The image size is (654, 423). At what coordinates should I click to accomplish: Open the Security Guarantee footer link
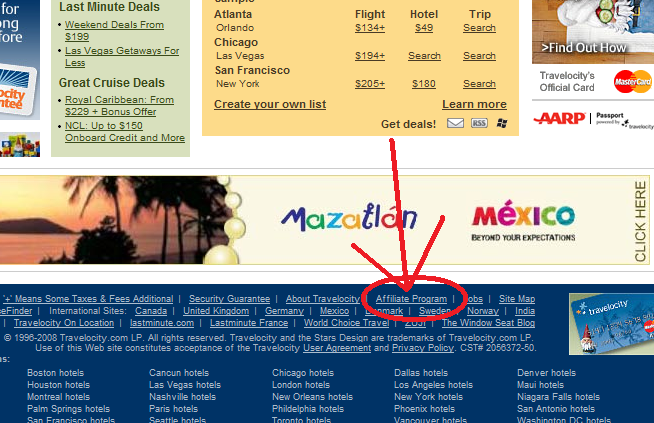click(x=229, y=299)
